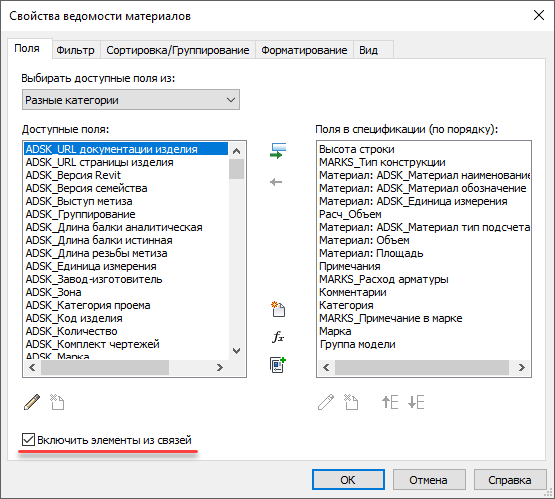Click the Отмена button
The width and height of the screenshot is (555, 499).
(429, 480)
